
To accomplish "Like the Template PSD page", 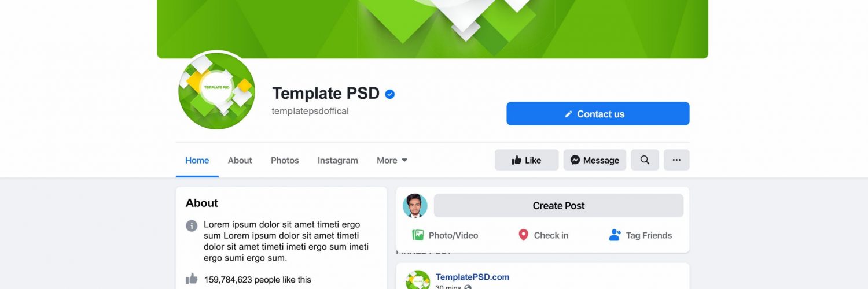I will point(527,160).
